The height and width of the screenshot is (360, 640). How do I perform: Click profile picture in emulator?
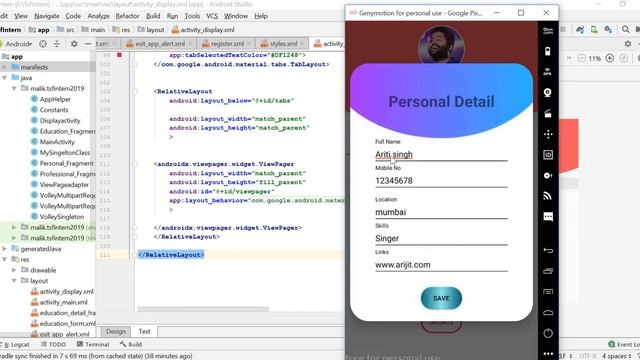click(441, 45)
